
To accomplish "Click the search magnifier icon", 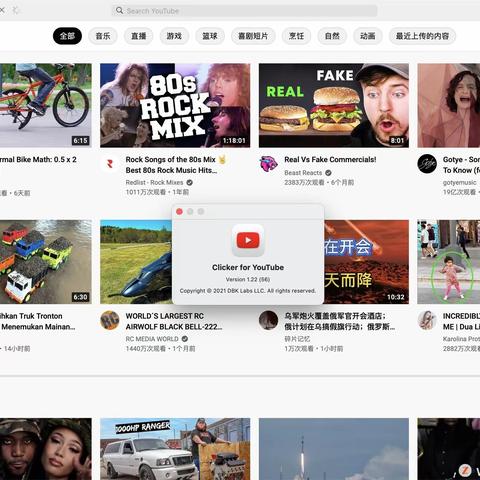I will [x=119, y=10].
